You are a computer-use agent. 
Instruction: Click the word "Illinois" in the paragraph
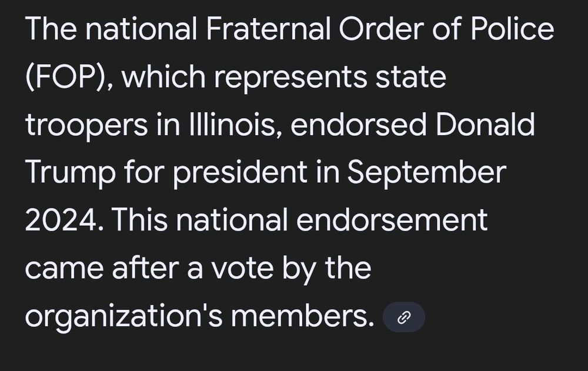[233, 125]
